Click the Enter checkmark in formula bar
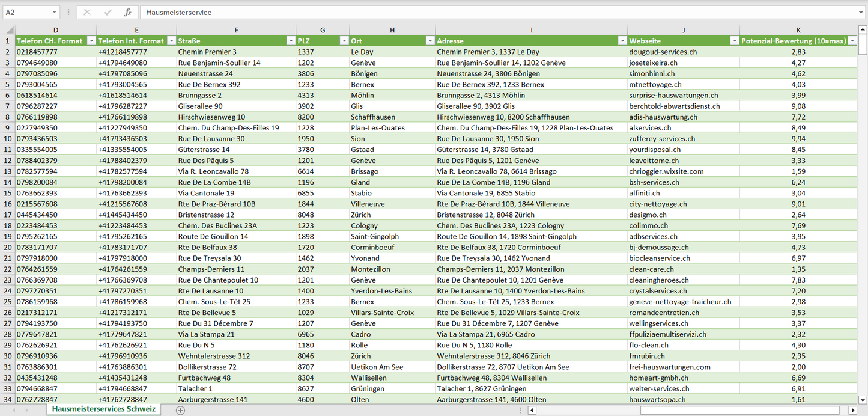 click(108, 12)
